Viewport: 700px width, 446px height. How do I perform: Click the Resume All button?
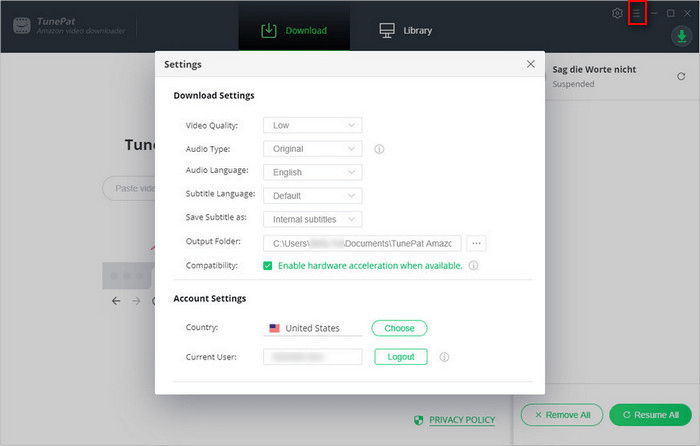[650, 415]
